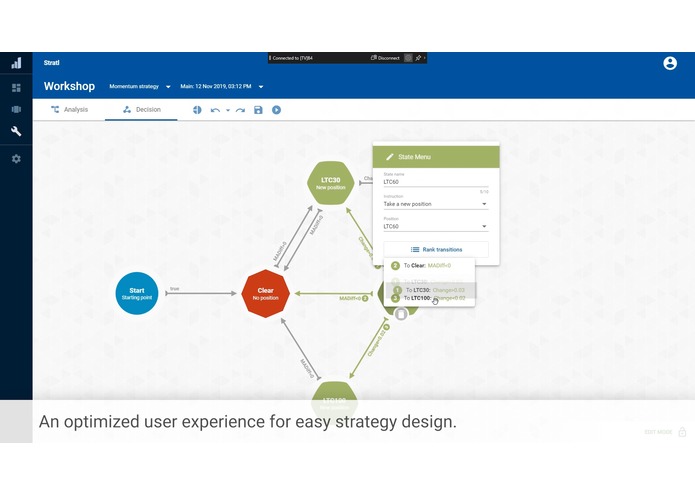Click the green MADiff<0 label with badge 2
Image resolution: width=695 pixels, height=494 pixels.
coord(353,299)
